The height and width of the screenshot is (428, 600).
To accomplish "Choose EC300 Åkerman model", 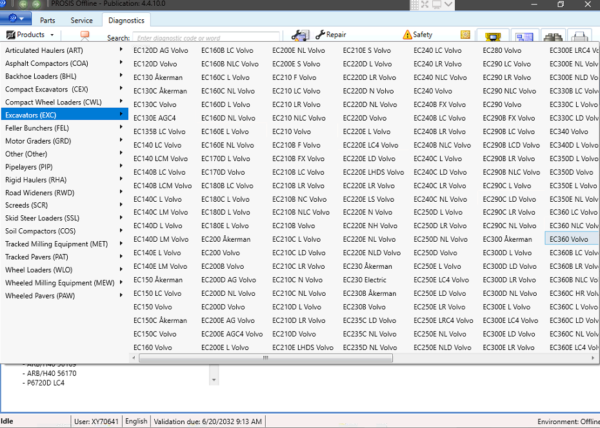I will pos(507,239).
